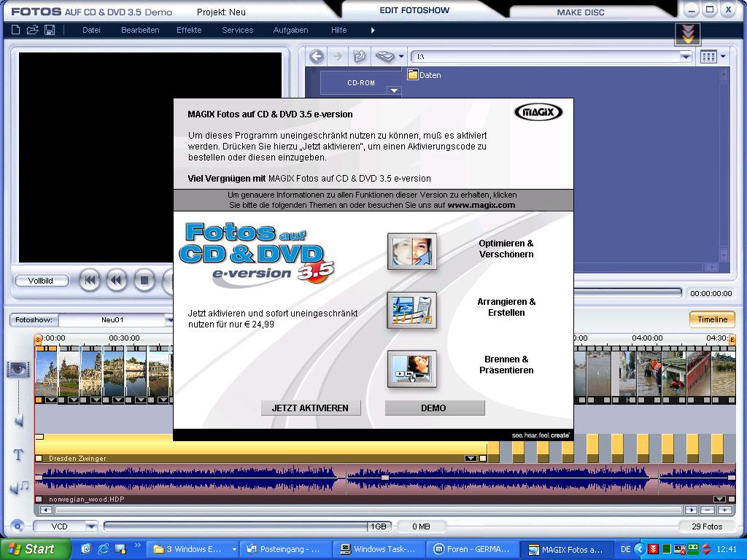Image resolution: width=747 pixels, height=560 pixels.
Task: Switch to Timeline mode button
Action: click(712, 319)
